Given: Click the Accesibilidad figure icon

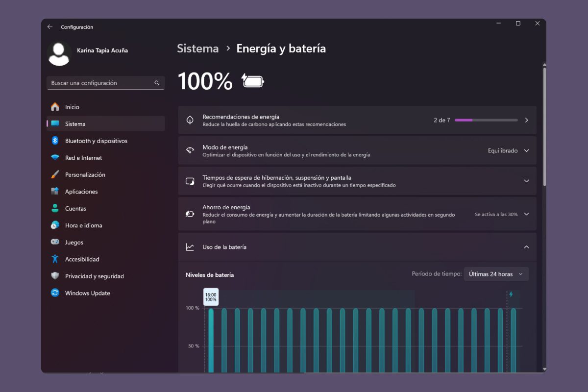Looking at the screenshot, I should (x=55, y=259).
